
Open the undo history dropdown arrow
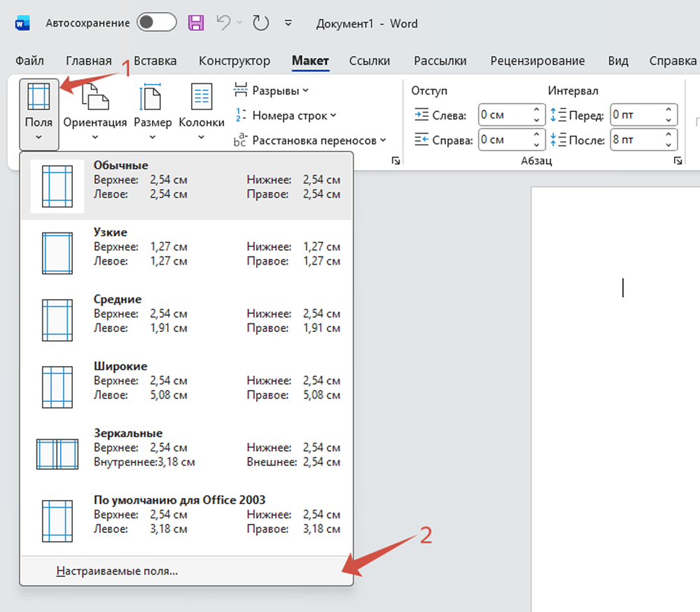pos(239,23)
